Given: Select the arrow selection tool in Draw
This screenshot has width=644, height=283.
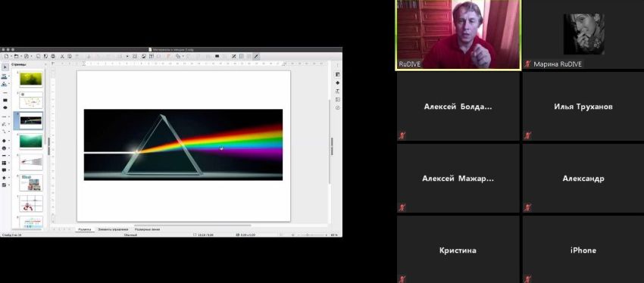Looking at the screenshot, I should click(5, 67).
